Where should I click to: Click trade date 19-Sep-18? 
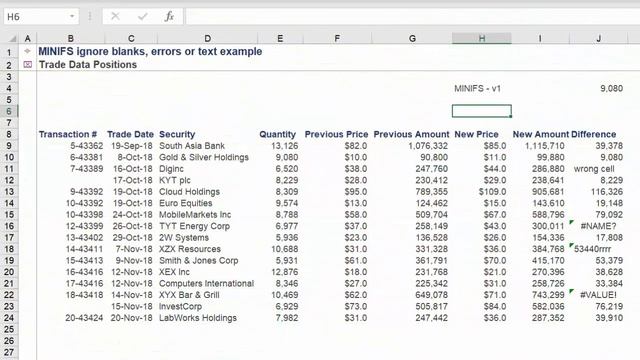point(131,146)
